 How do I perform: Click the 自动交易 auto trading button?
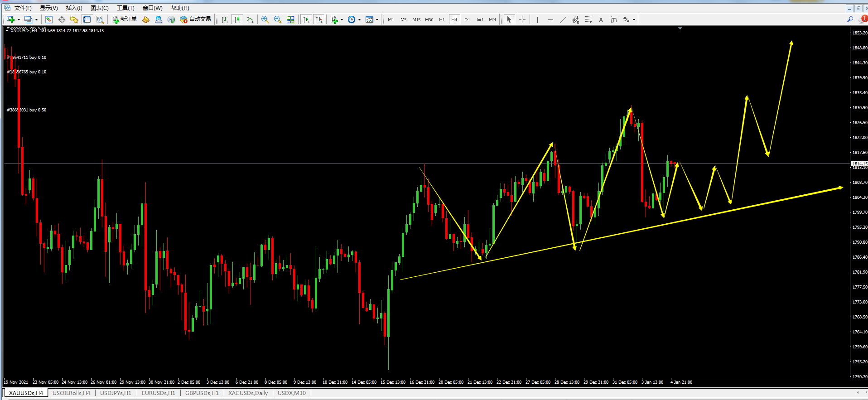(x=196, y=19)
